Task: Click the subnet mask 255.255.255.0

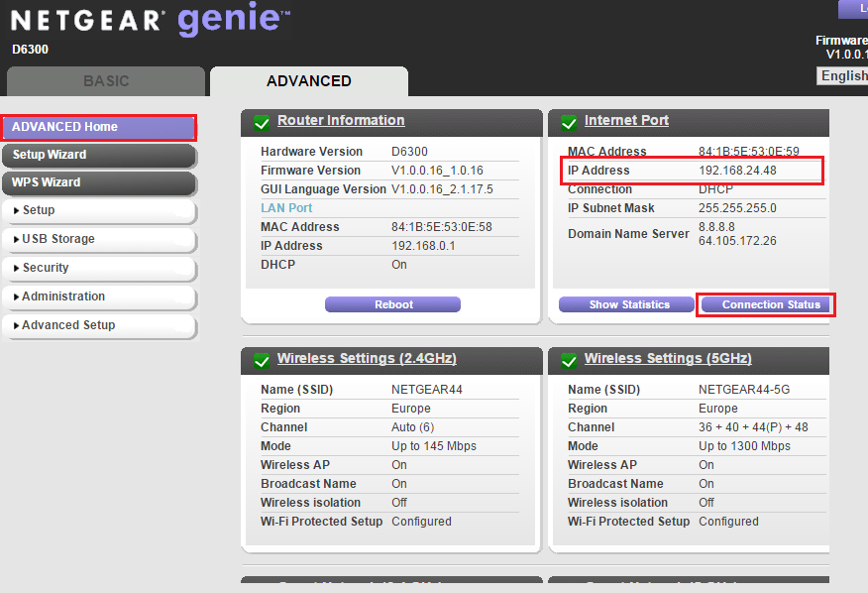Action: (737, 208)
